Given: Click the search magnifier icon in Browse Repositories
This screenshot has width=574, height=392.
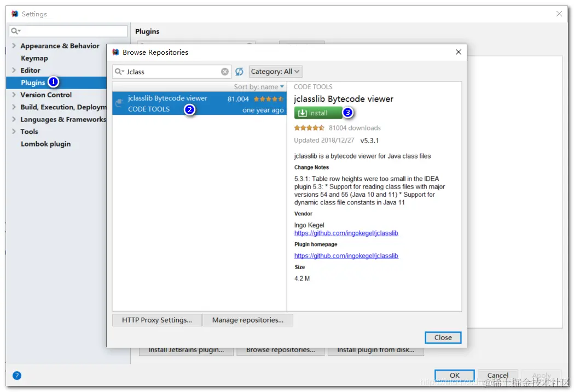Looking at the screenshot, I should click(119, 72).
